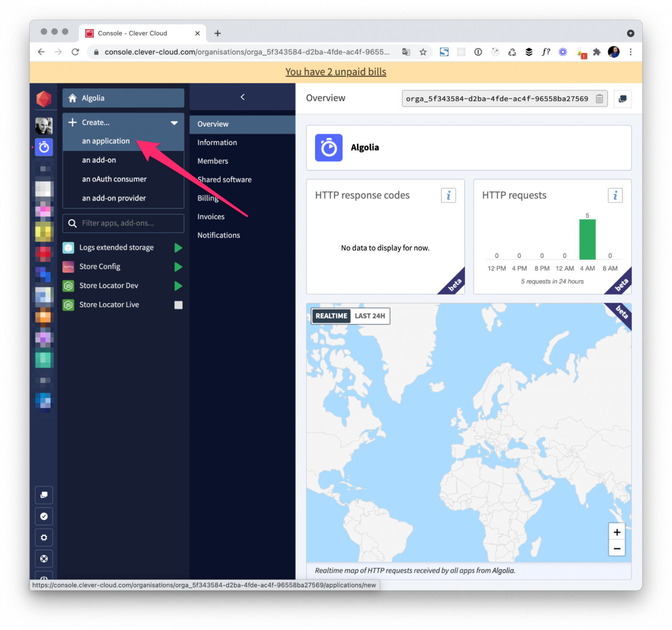Click the Store Locator Dev running arrow
This screenshot has width=672, height=630.
click(178, 286)
